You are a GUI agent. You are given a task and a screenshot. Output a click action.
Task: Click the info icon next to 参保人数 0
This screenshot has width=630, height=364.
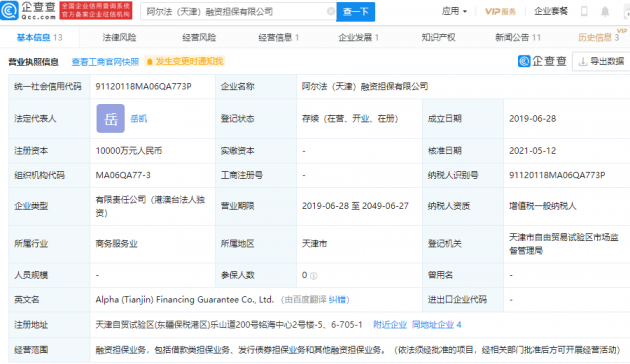[x=314, y=276]
